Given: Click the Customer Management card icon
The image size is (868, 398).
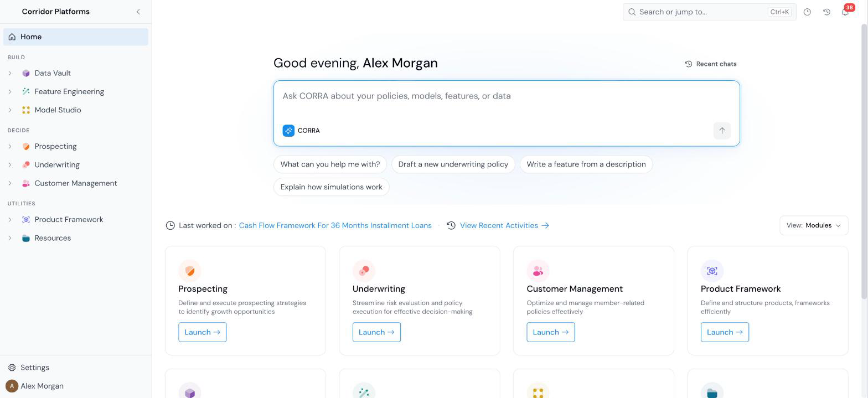Looking at the screenshot, I should click(x=538, y=271).
